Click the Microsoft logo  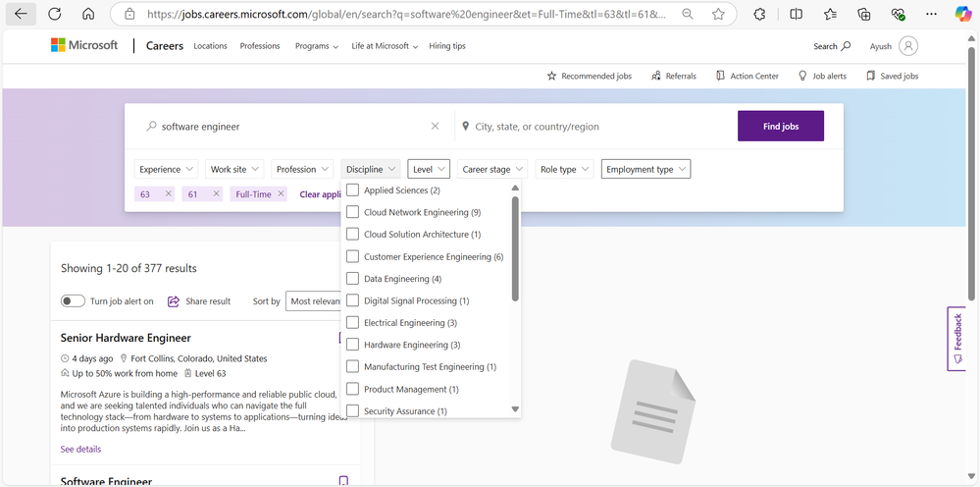(x=84, y=45)
